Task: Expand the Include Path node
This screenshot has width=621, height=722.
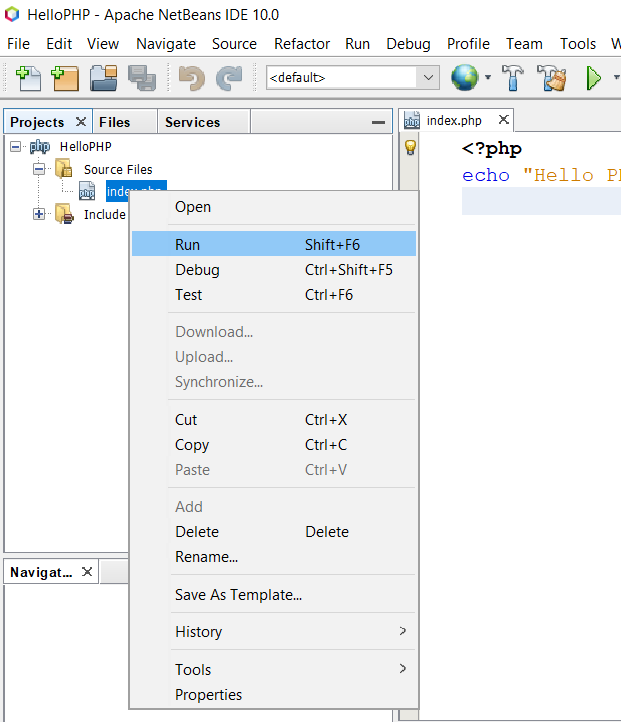Action: point(39,214)
